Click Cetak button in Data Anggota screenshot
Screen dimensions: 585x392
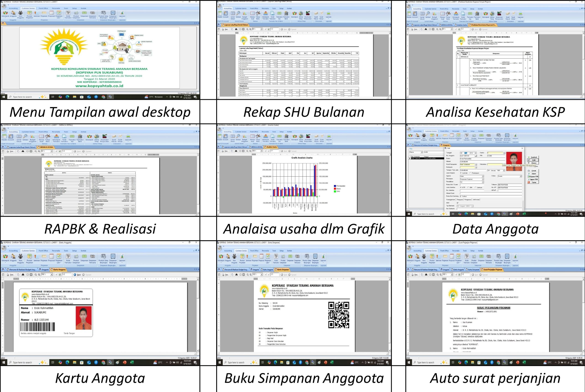tap(533, 171)
